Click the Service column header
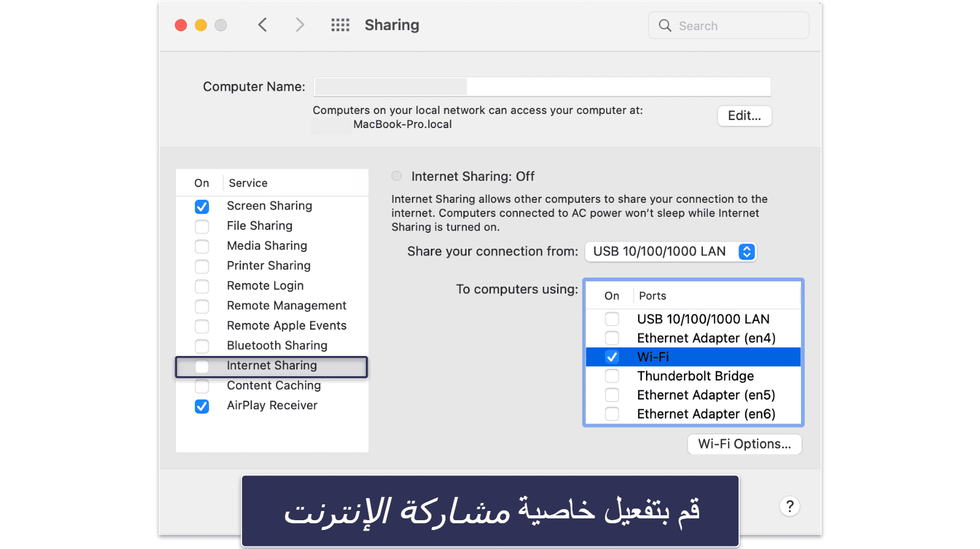The width and height of the screenshot is (980, 549). [x=248, y=183]
